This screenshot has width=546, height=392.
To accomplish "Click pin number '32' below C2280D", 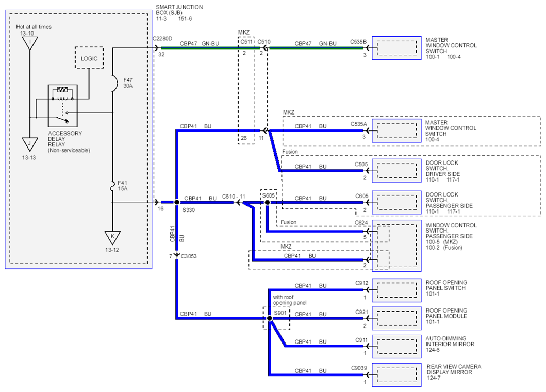I will [161, 54].
